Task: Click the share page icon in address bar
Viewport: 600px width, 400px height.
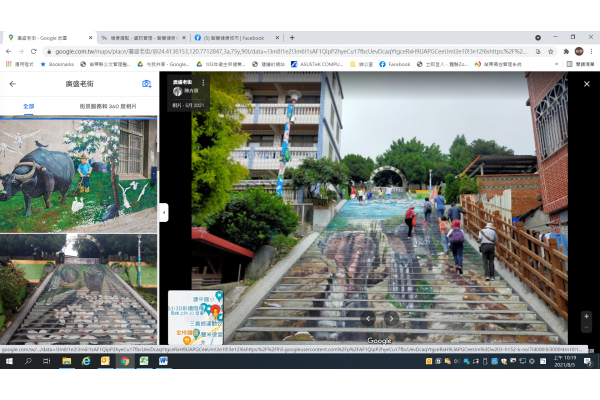Action: click(538, 51)
